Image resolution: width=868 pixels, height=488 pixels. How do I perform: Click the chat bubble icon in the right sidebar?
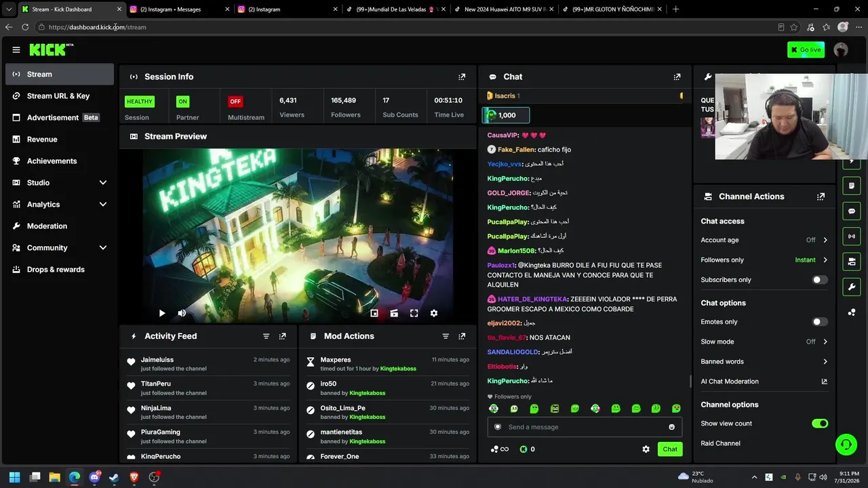click(x=852, y=211)
